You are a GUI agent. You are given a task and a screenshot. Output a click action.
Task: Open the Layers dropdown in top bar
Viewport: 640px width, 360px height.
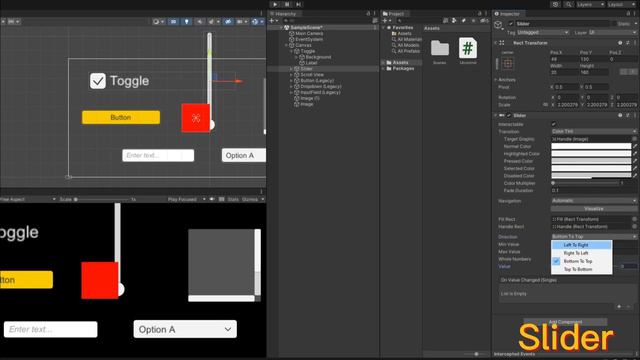coord(590,4)
